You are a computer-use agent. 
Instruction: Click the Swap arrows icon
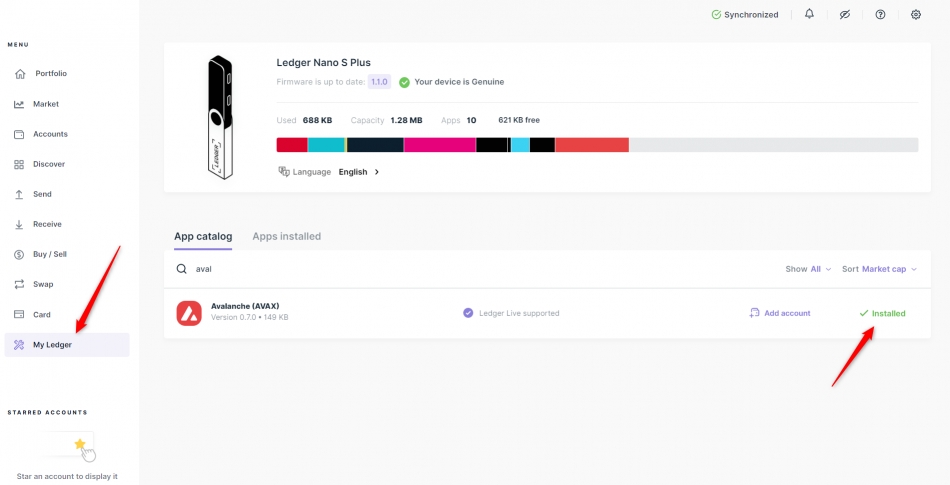[x=19, y=284]
